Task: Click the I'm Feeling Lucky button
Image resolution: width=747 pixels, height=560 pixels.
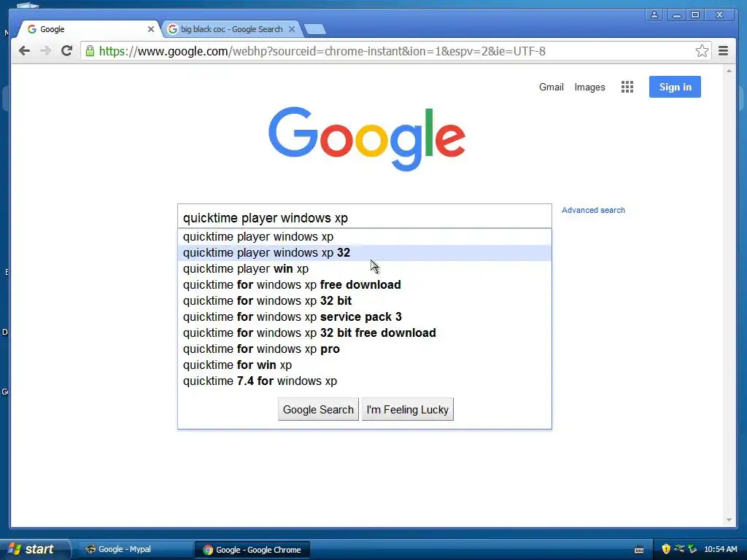Action: (408, 410)
